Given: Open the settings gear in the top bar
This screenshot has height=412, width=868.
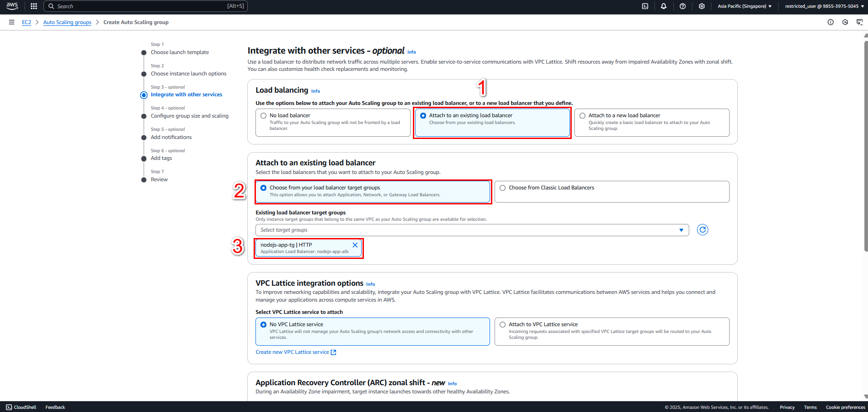Looking at the screenshot, I should tap(701, 6).
